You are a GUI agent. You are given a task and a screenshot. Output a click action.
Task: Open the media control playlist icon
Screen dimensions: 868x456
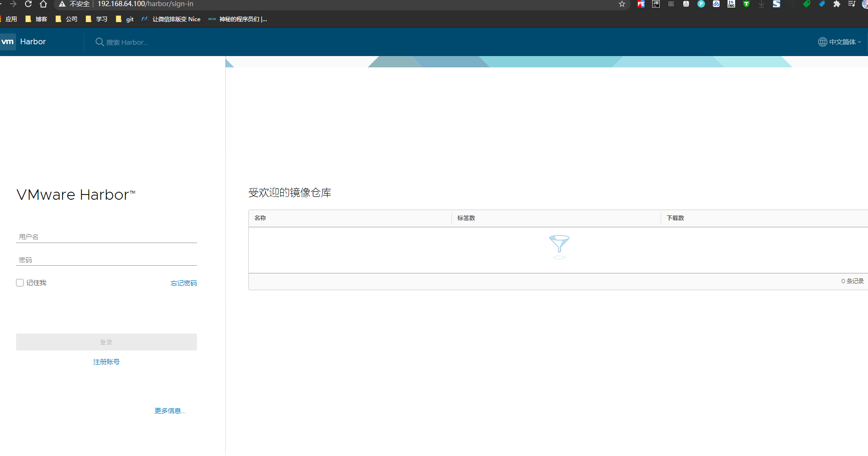(x=852, y=4)
